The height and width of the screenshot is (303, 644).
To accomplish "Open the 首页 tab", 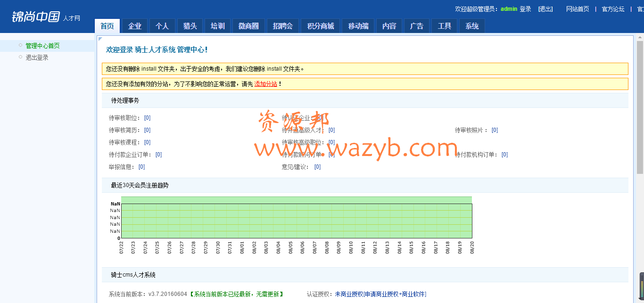I will (107, 26).
